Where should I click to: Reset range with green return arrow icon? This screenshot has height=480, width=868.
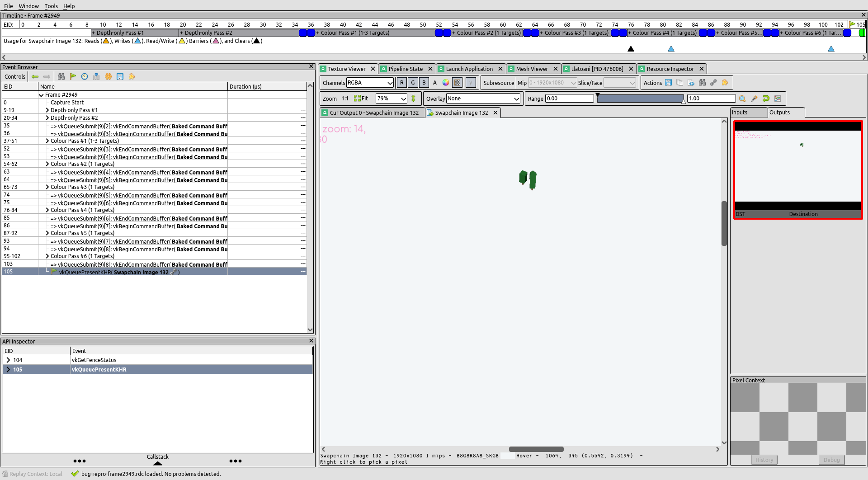pyautogui.click(x=766, y=99)
